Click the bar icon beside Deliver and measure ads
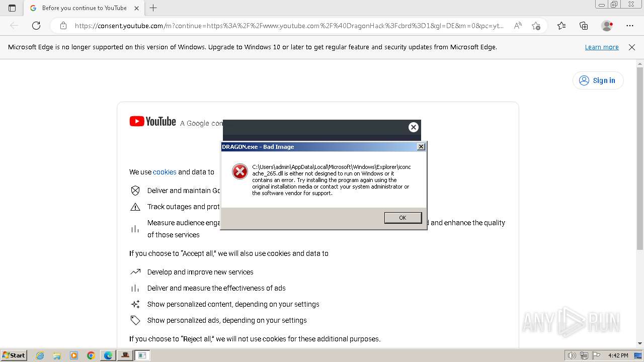644x362 pixels. tap(135, 288)
